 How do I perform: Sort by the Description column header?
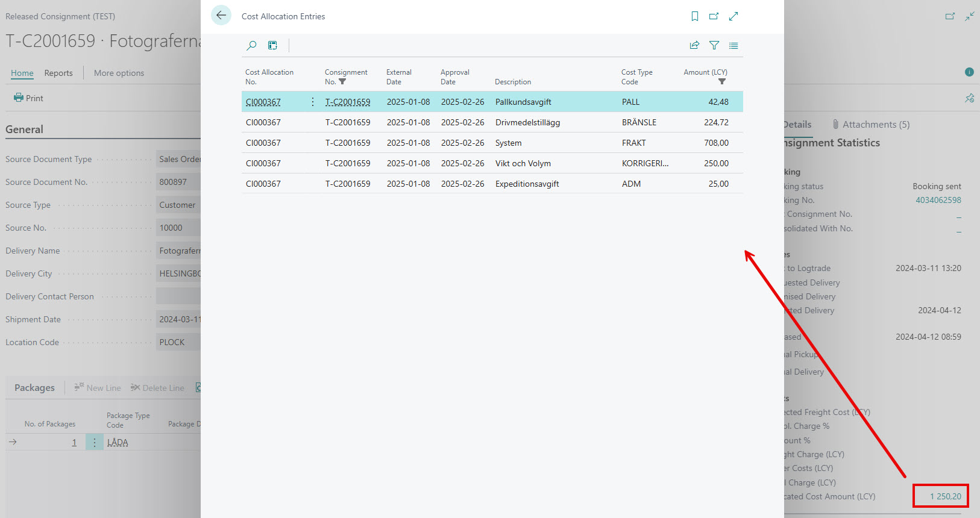[513, 82]
